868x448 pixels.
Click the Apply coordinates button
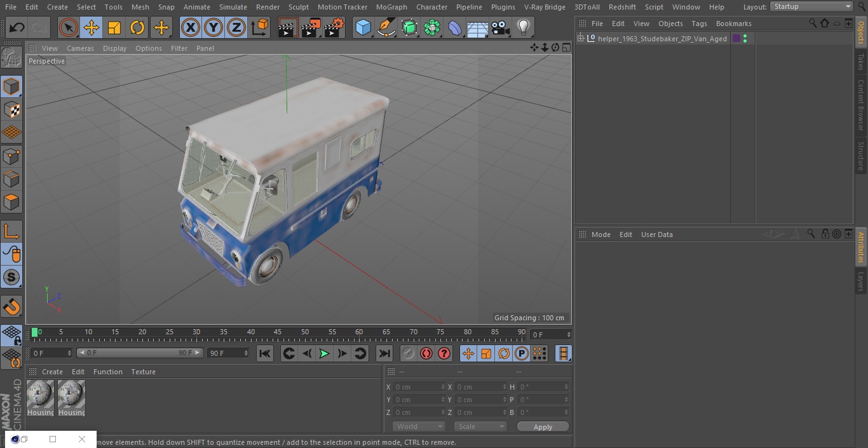(543, 427)
